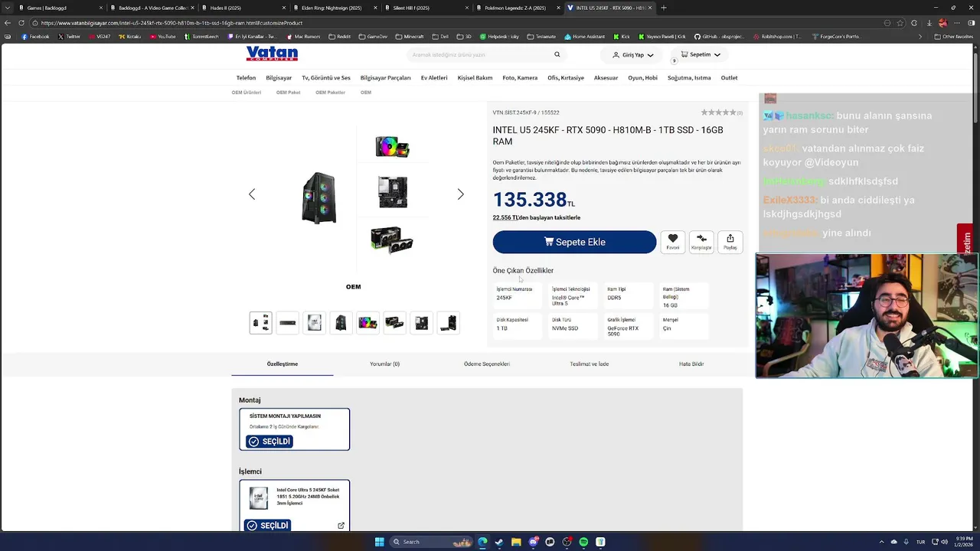This screenshot has width=980, height=551.
Task: Open the Home Assistant bookmark
Action: click(x=585, y=36)
